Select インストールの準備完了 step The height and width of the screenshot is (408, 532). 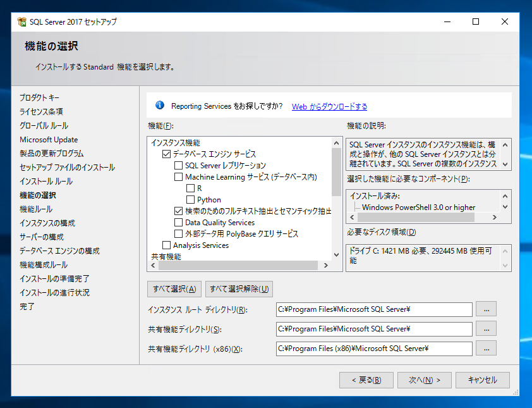point(54,279)
